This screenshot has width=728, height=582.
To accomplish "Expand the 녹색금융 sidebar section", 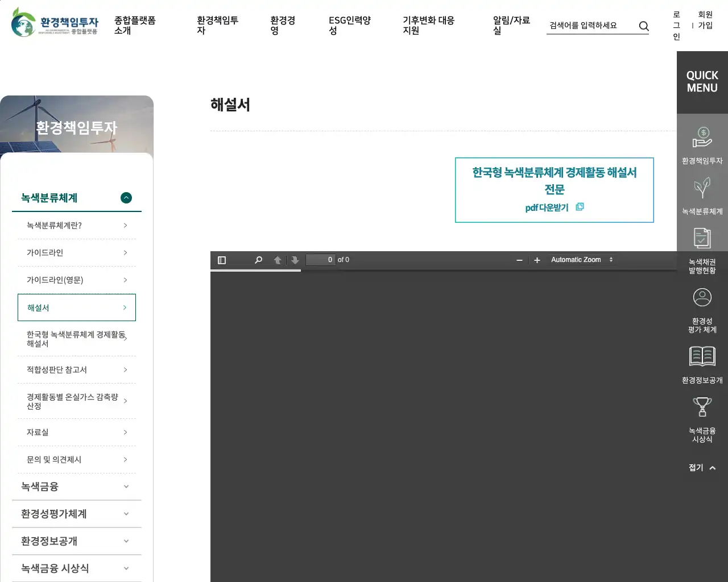I will pos(126,487).
